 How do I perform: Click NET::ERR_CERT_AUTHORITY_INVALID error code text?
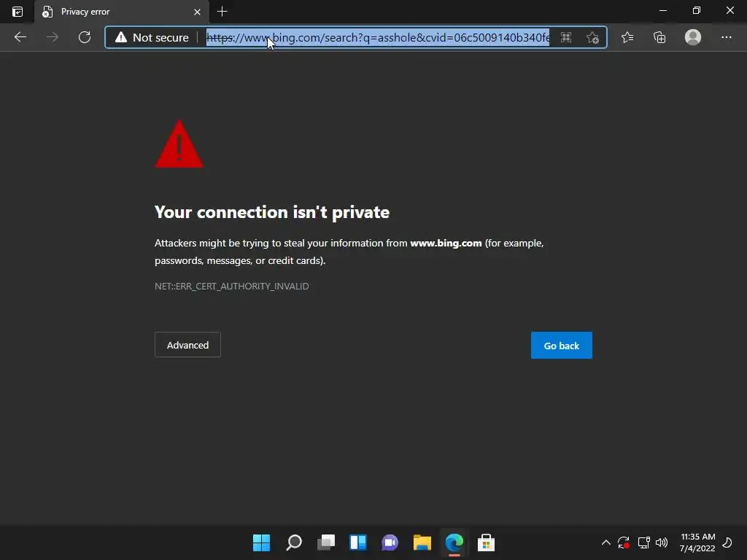(231, 286)
